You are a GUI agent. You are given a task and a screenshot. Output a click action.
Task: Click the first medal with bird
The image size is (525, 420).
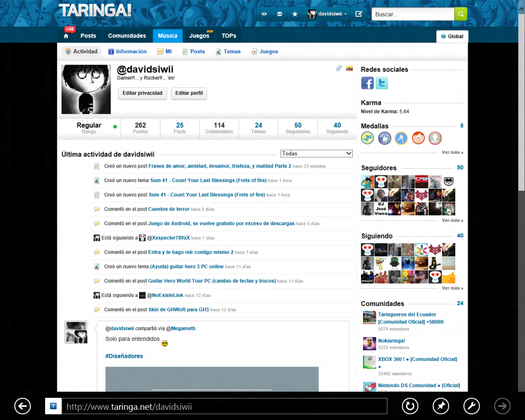[367, 138]
